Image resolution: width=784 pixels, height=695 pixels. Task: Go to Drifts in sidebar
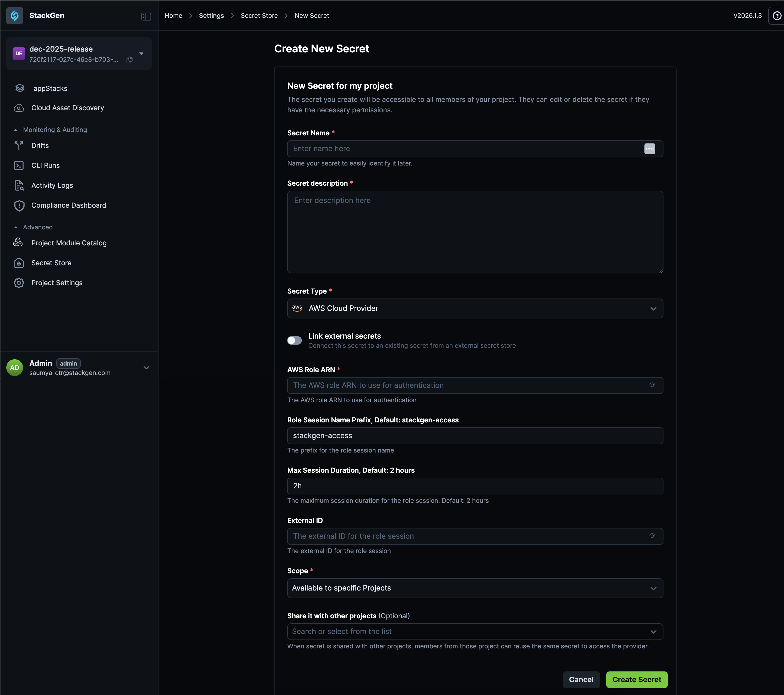pos(40,146)
